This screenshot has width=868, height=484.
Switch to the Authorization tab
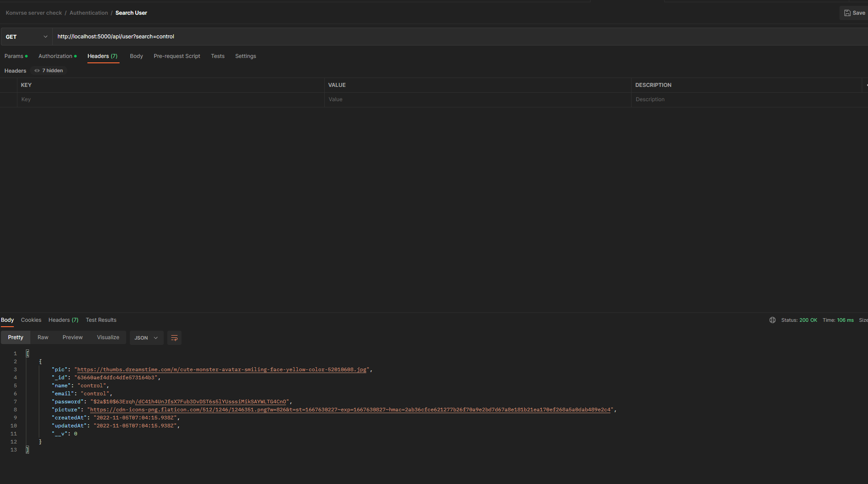pos(55,56)
